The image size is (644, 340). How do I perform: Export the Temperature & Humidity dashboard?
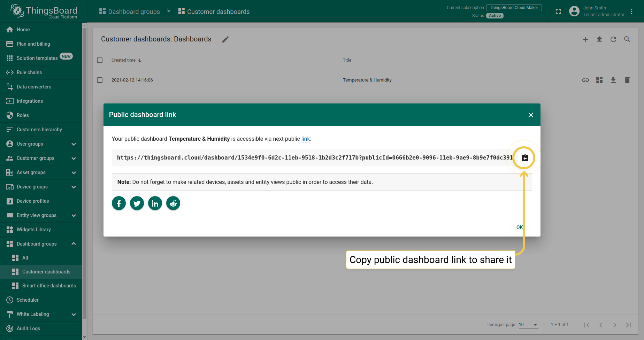click(x=613, y=80)
